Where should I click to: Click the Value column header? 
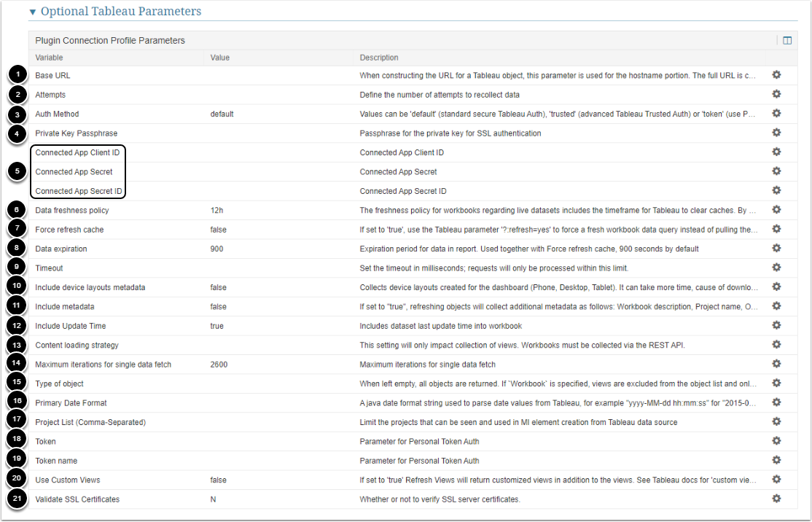pyautogui.click(x=220, y=58)
